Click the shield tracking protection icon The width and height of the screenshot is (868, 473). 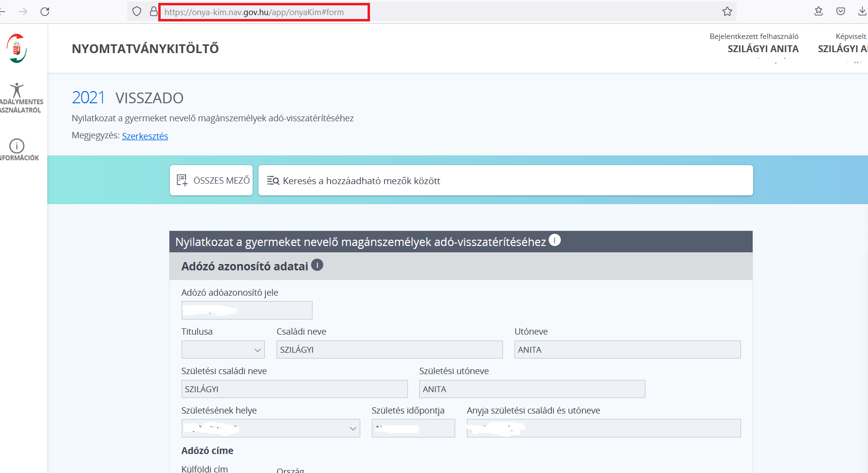(137, 12)
